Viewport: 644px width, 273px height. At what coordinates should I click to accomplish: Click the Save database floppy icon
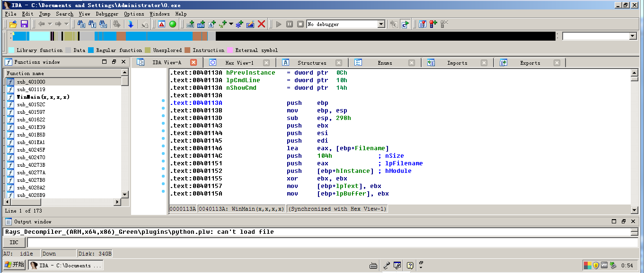pos(24,24)
